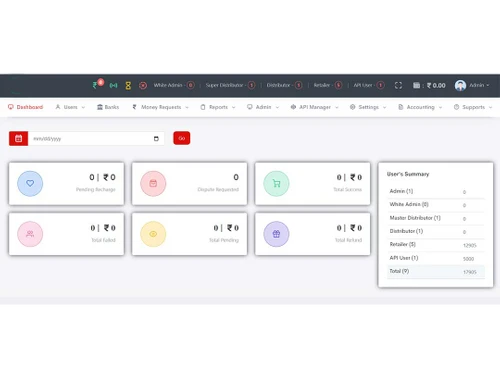Image resolution: width=500 pixels, height=375 pixels.
Task: Click the pink calendar Dispute Requested icon
Action: pos(153,183)
